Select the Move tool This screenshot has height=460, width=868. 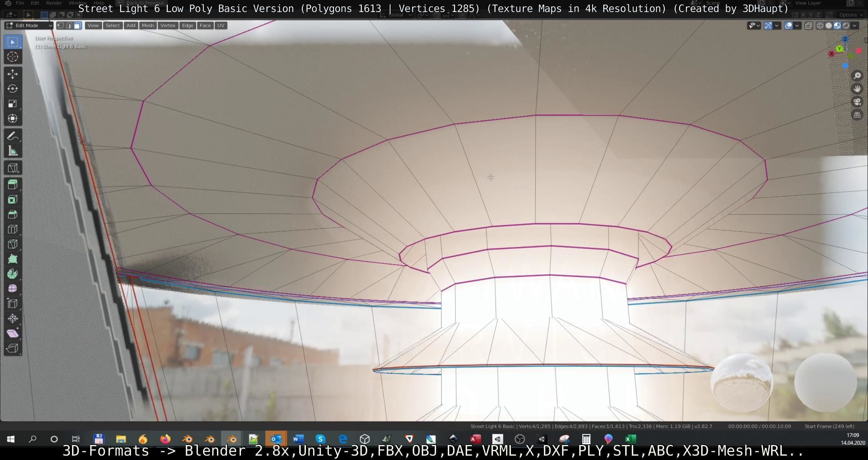13,74
